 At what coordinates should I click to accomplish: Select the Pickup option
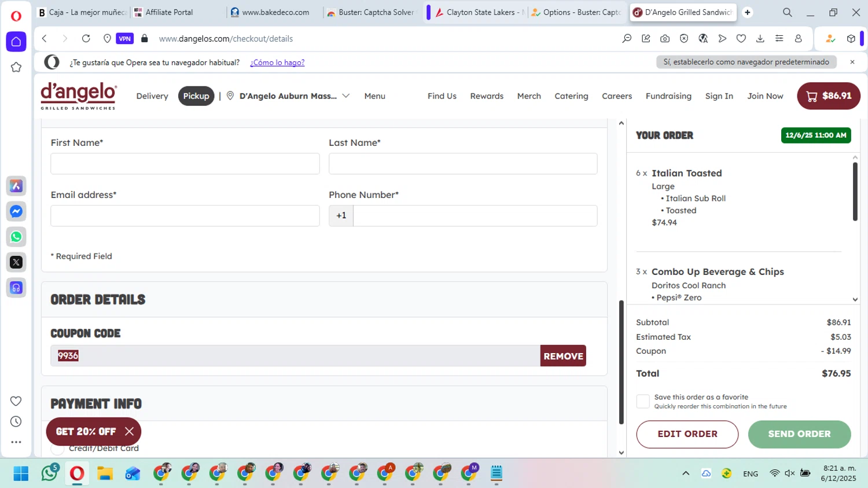tap(196, 96)
